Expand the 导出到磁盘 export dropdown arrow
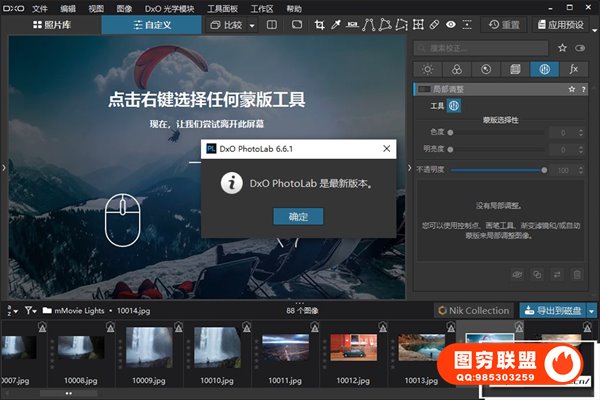The height and width of the screenshot is (400, 600). [x=591, y=310]
